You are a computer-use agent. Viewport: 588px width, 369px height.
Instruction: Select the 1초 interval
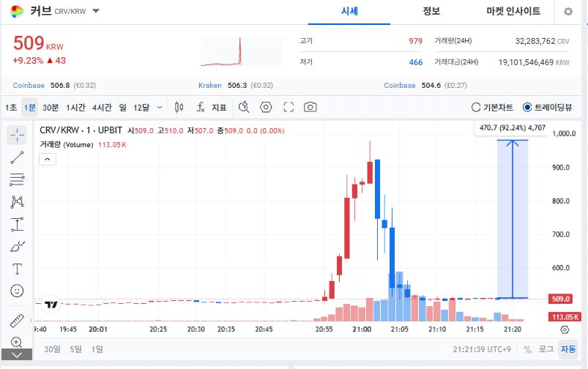(11, 108)
